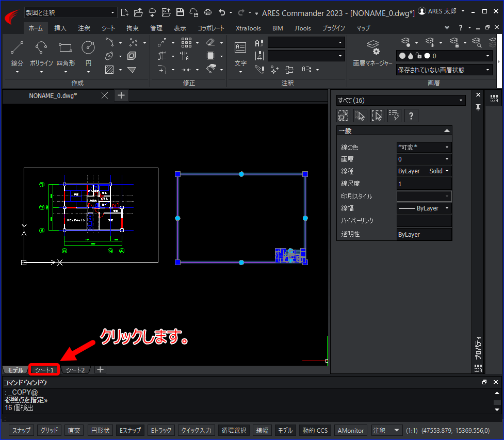
Task: Click the ellipse tool icon
Action: (x=109, y=56)
